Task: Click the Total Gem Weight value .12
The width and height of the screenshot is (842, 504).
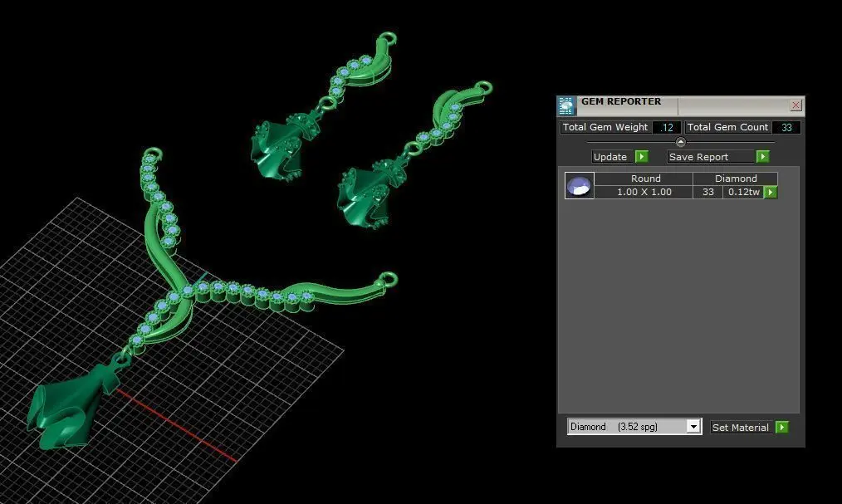Action: point(667,127)
